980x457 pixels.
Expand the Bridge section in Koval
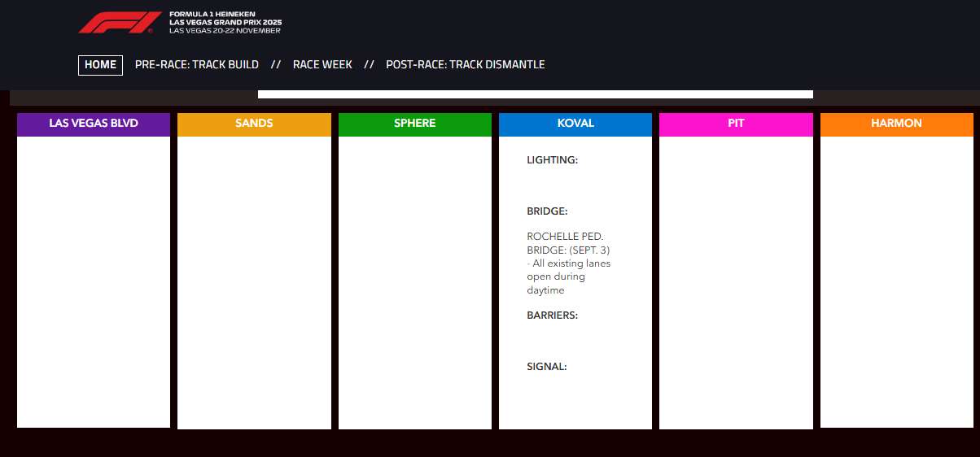pyautogui.click(x=547, y=211)
